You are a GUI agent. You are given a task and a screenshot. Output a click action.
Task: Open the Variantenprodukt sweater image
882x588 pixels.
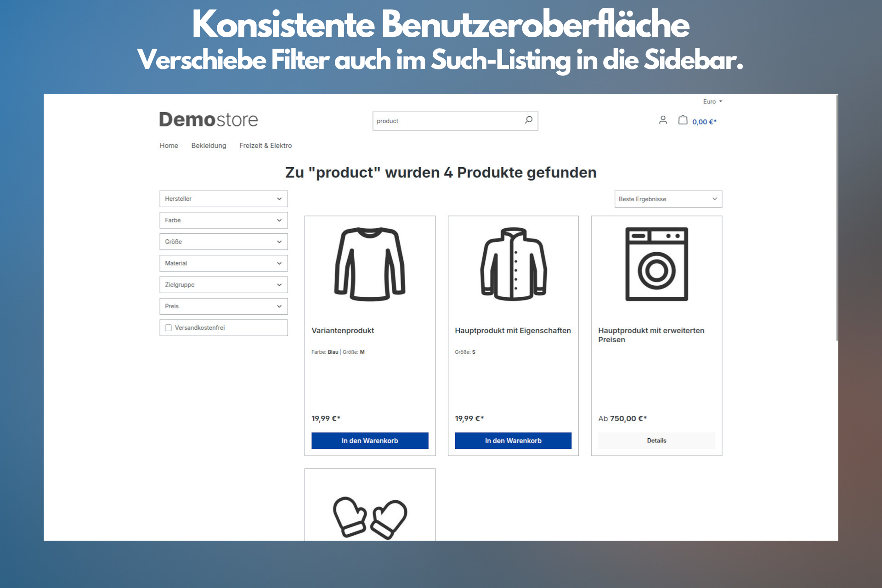[370, 264]
